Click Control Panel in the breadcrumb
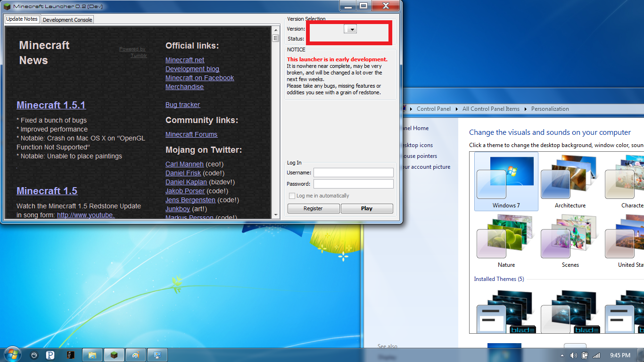Image resolution: width=644 pixels, height=362 pixels. point(434,109)
